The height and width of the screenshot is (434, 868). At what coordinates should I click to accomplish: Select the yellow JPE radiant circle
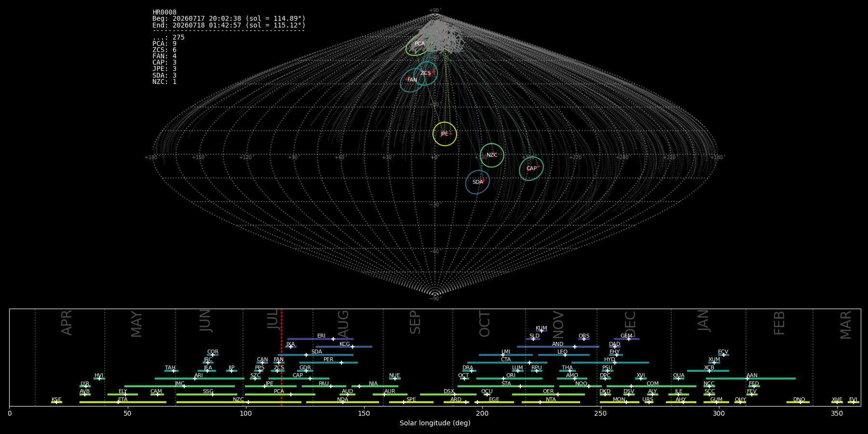click(445, 134)
